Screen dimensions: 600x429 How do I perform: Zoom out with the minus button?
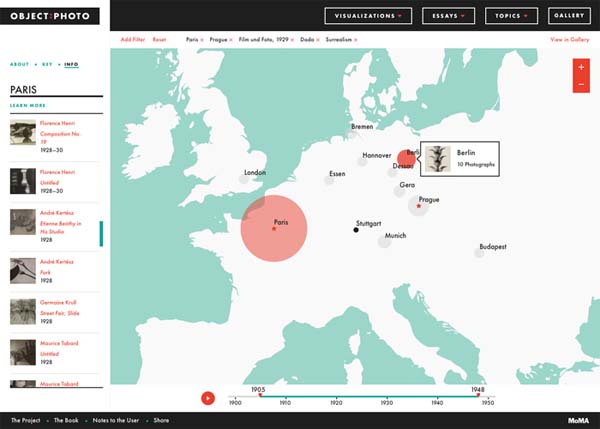(581, 84)
